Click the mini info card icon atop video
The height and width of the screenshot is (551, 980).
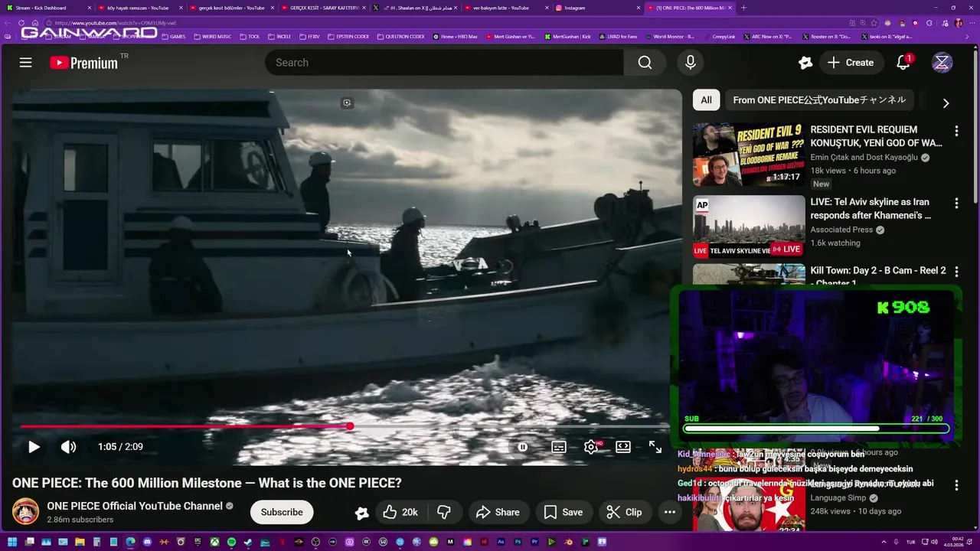click(x=347, y=103)
